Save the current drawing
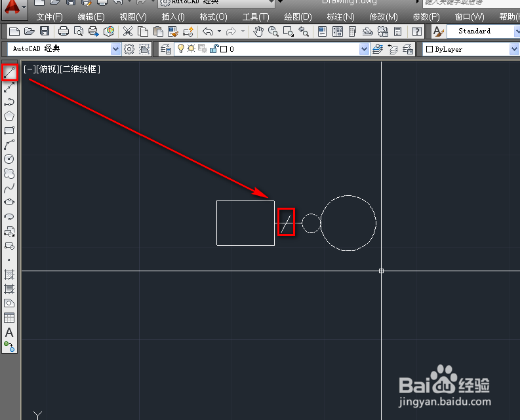The height and width of the screenshot is (420, 520). coord(45,32)
